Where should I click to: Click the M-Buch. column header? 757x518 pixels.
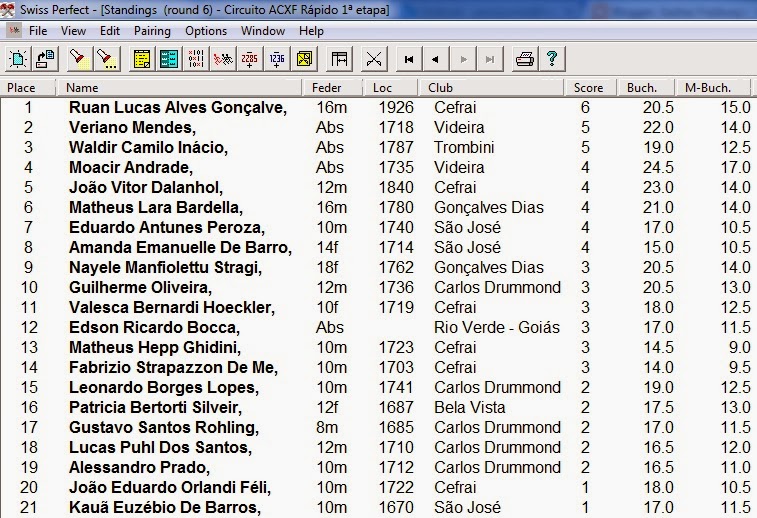pos(713,88)
